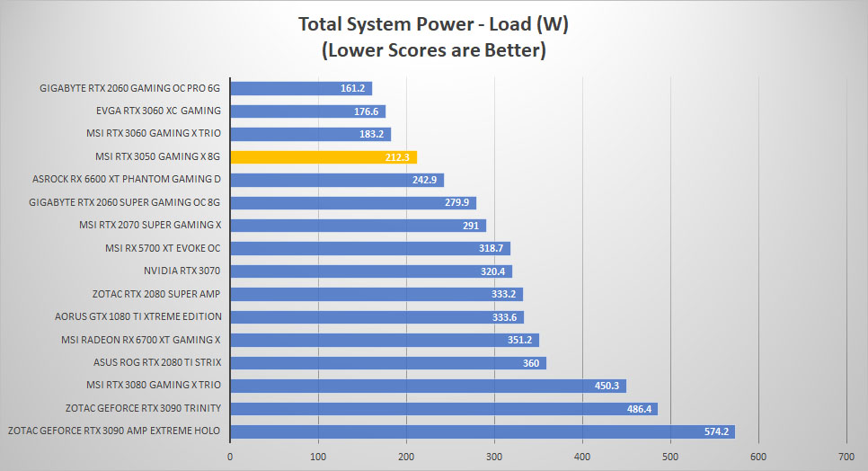Select the label ZOTAC GEFORCE RTX 3090 TRINITY
The height and width of the screenshot is (471, 868).
point(144,408)
